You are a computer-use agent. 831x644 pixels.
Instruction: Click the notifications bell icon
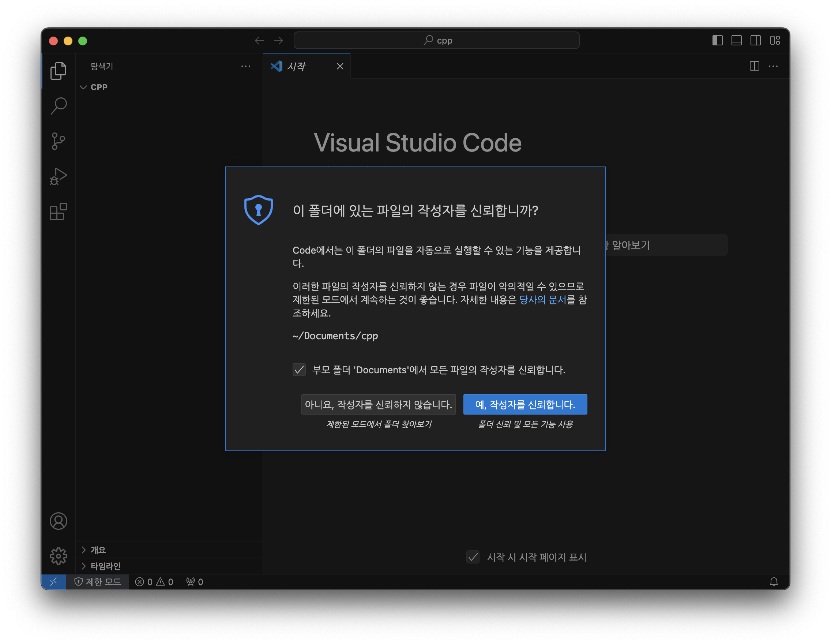[774, 581]
